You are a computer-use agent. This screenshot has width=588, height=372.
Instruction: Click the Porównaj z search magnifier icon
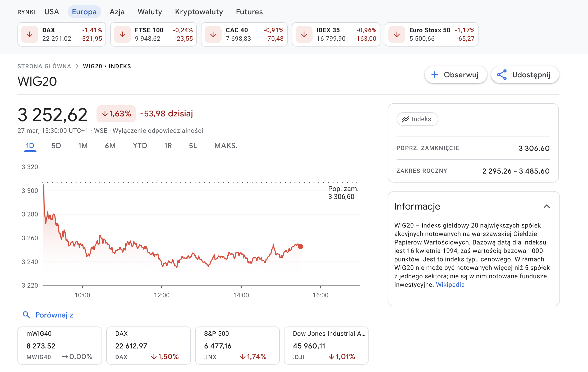click(26, 315)
